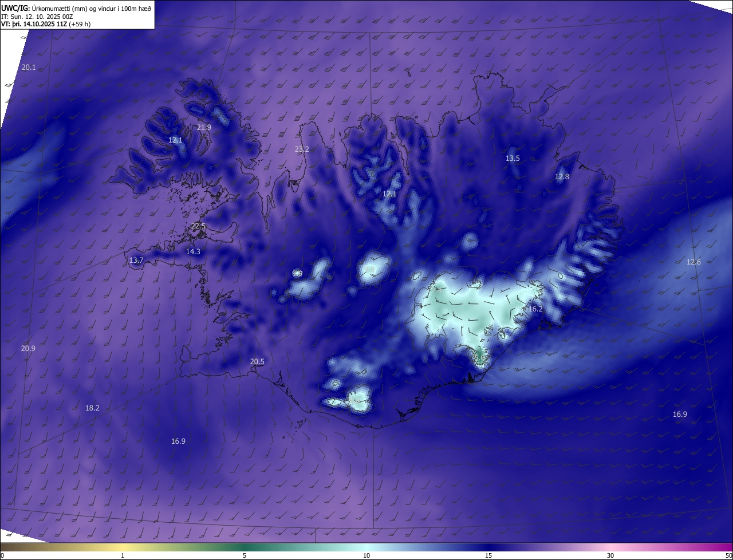Image resolution: width=733 pixels, height=560 pixels.
Task: Click the 14.3 value label
Action: pos(194,252)
